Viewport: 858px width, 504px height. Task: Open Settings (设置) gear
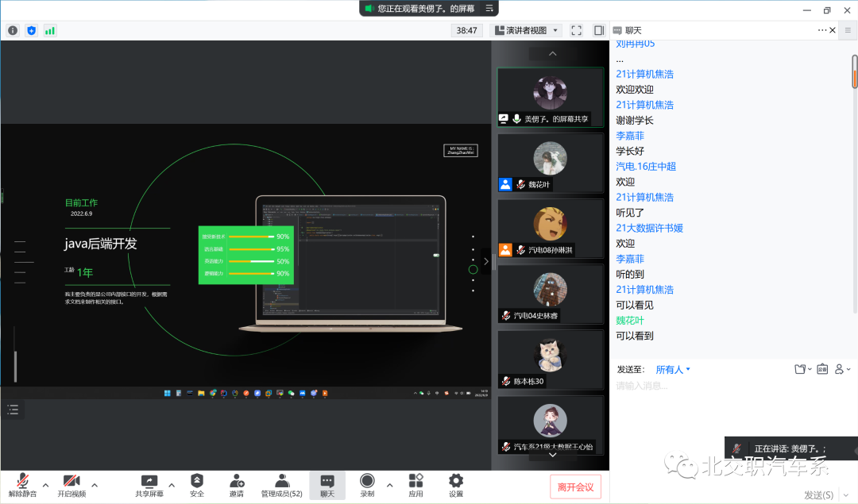coord(456,485)
